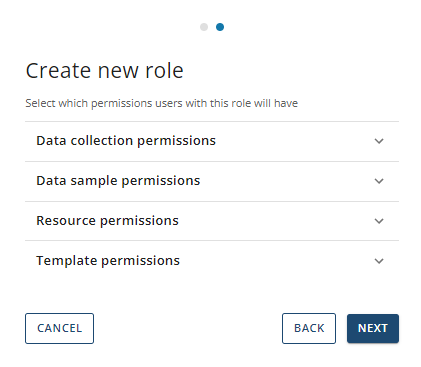Click the 'Create new role' heading
This screenshot has height=367, width=421.
(x=105, y=71)
